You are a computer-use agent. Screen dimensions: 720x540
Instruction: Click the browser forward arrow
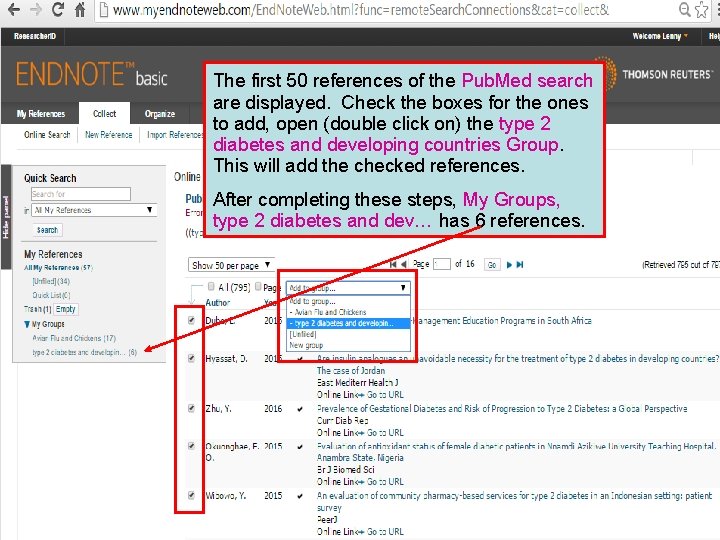[x=36, y=9]
